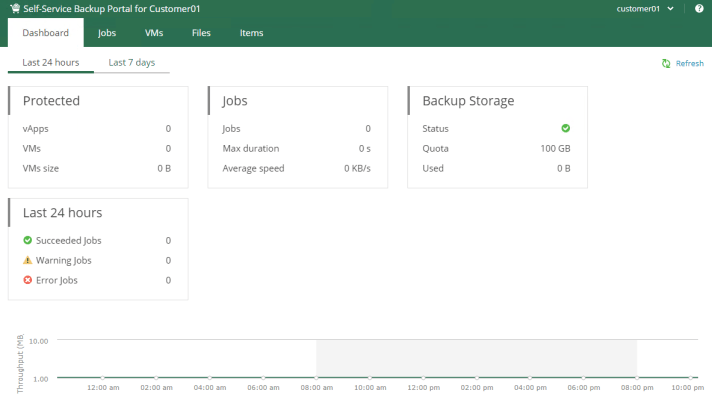Click the Succeeded Jobs green check icon
Image resolution: width=712 pixels, height=411 pixels.
point(27,240)
